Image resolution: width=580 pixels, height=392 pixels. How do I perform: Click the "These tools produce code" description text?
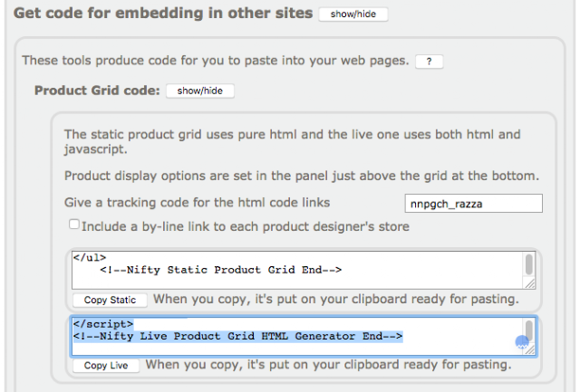pos(214,61)
